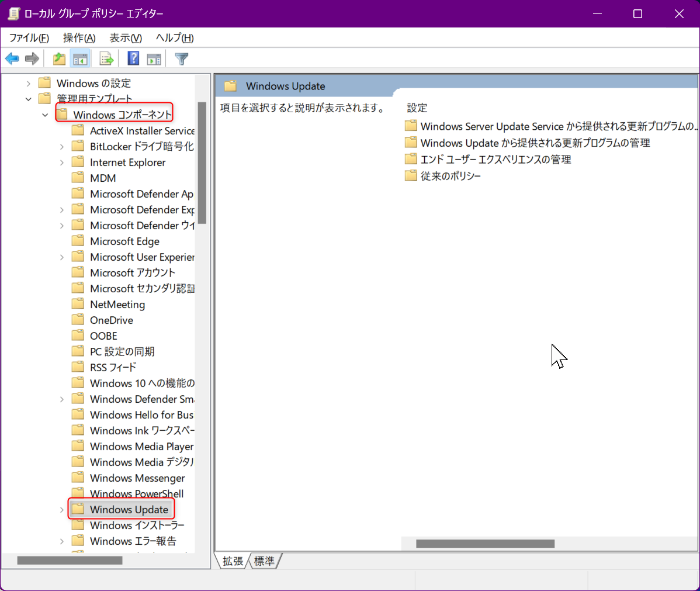This screenshot has width=700, height=591.
Task: Click the Forward arrow toolbar icon
Action: (x=32, y=58)
